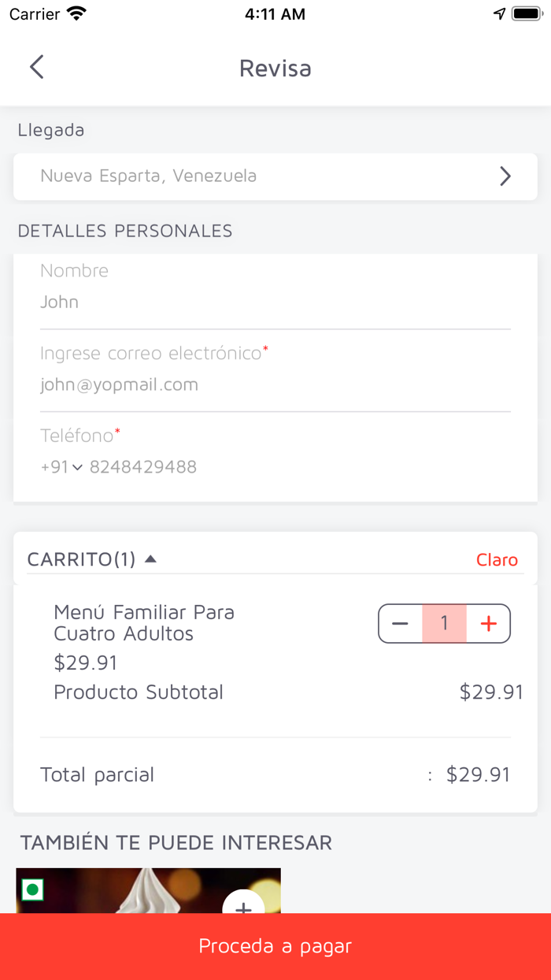Screen dimensions: 551x980
Task: Open the Llegada location chevron
Action: (x=505, y=176)
